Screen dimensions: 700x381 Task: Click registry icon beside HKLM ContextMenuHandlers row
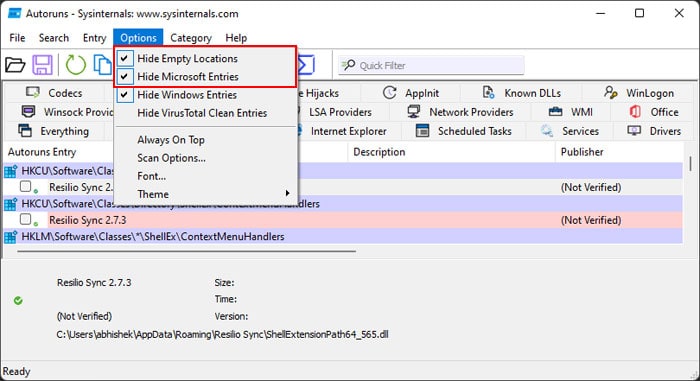tap(11, 236)
